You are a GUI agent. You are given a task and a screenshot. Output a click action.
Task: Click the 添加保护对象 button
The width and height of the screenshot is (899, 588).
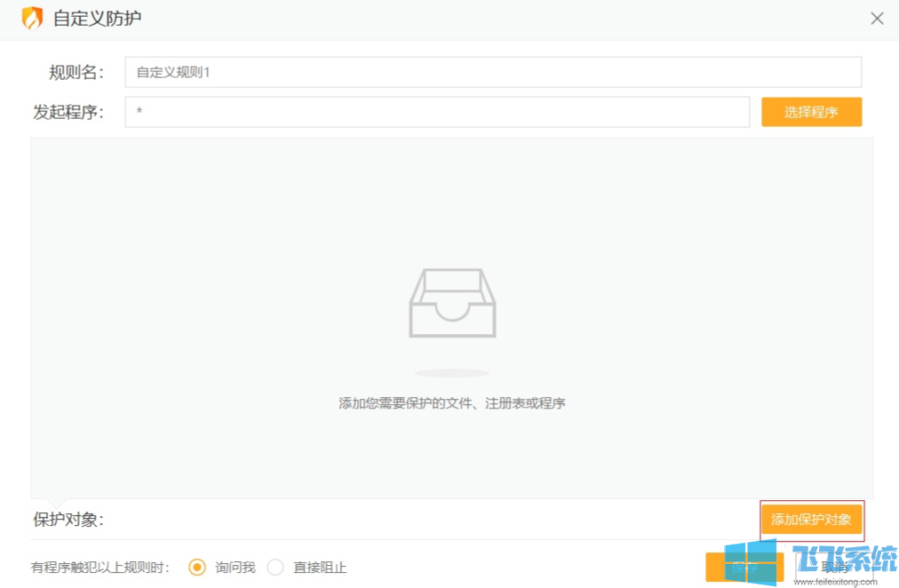click(x=811, y=520)
